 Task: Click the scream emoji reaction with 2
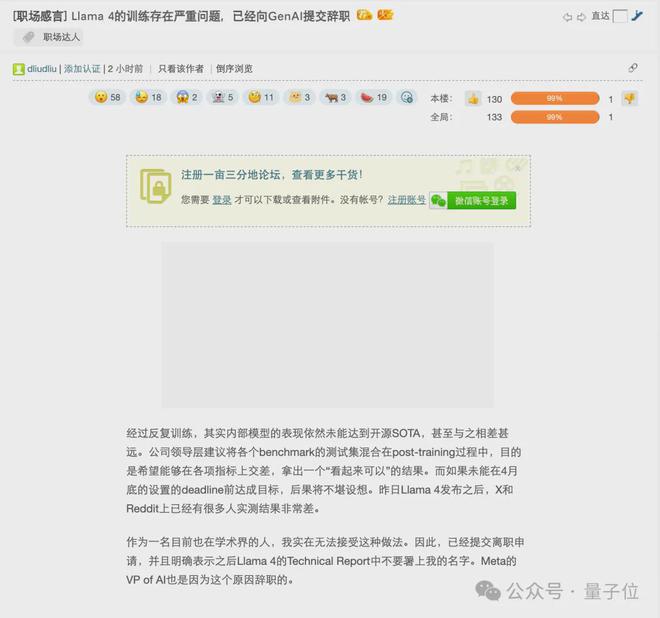(x=186, y=97)
